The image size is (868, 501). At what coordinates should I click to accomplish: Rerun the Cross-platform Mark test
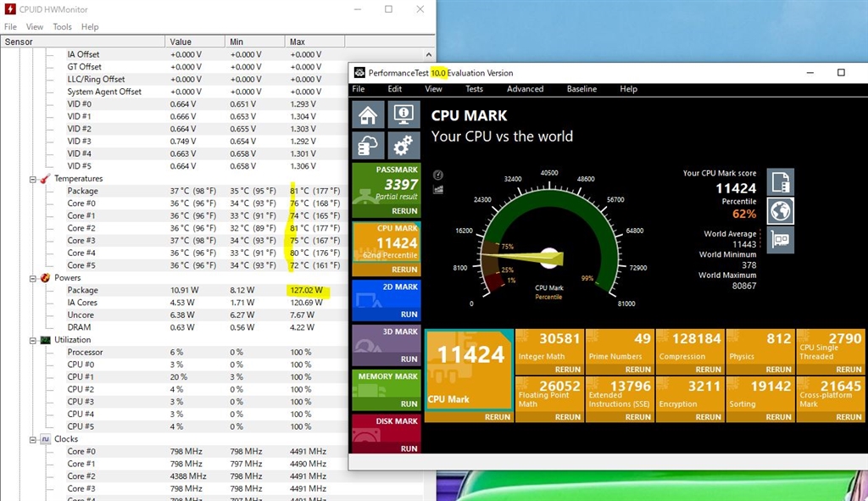(x=849, y=417)
